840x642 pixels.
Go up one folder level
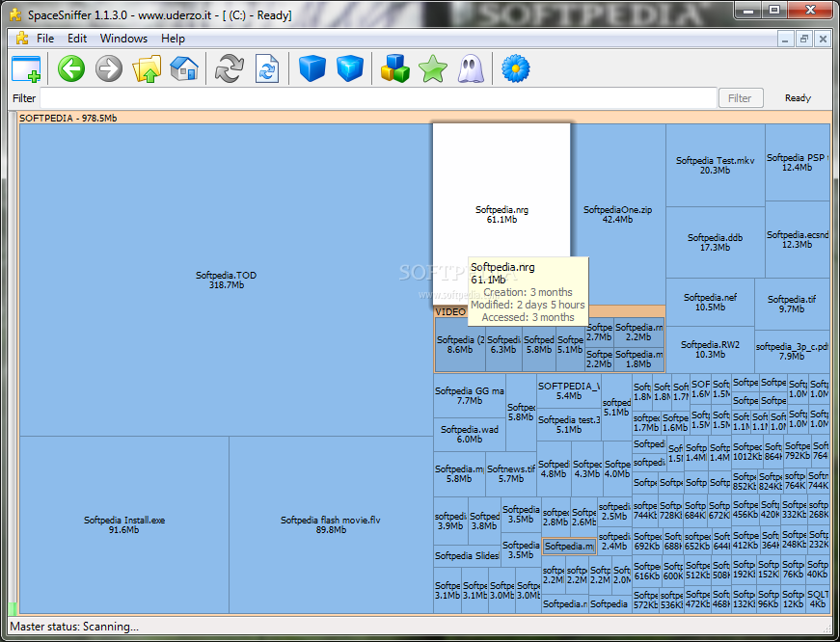pos(147,68)
